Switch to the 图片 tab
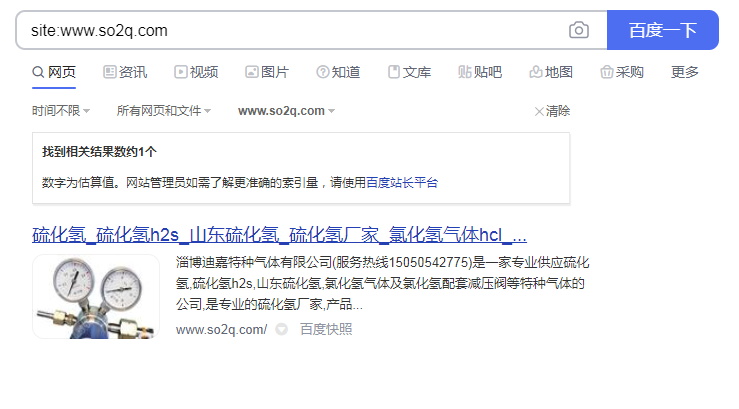This screenshot has width=739, height=409. pos(267,72)
